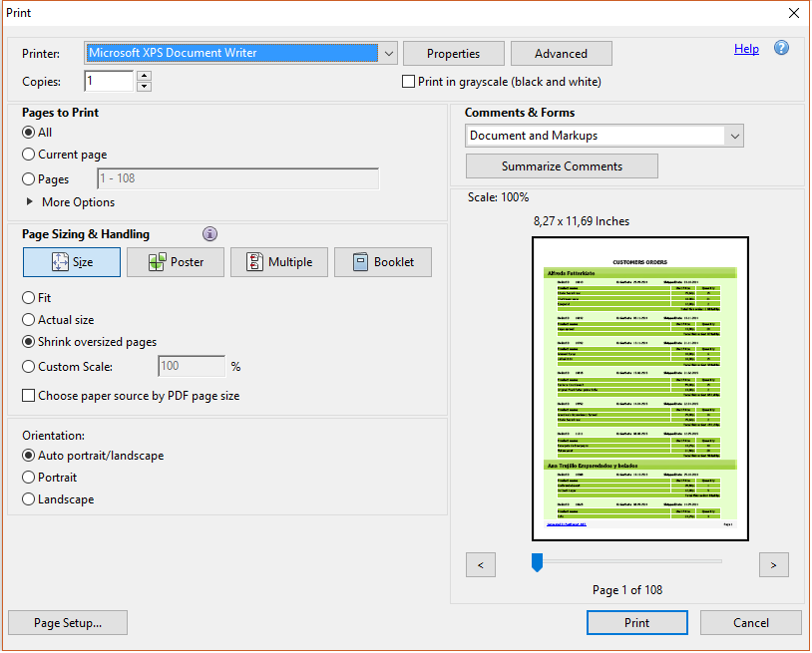
Task: Go to previous preview page arrow
Action: pos(481,565)
